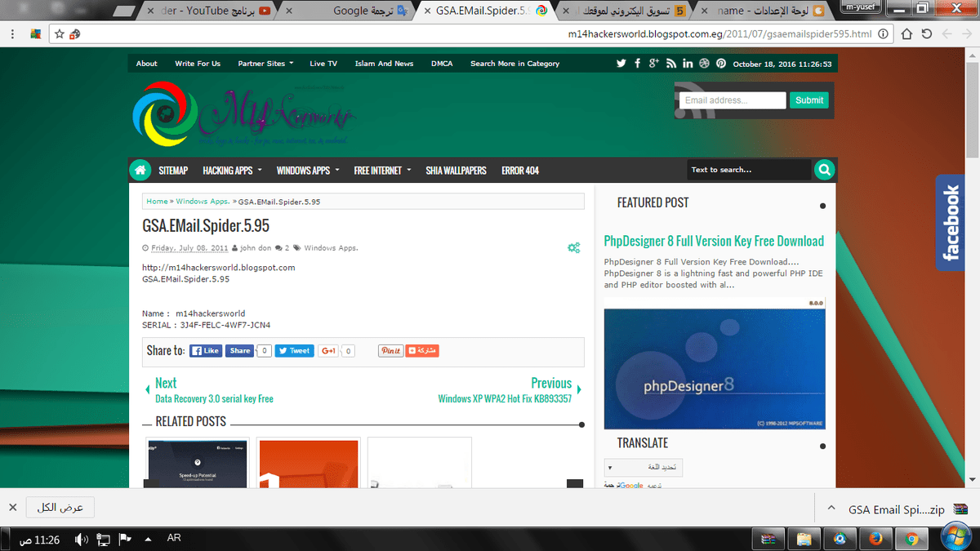This screenshot has height=551, width=980.
Task: Open the floating Facebook side tab
Action: (x=951, y=222)
